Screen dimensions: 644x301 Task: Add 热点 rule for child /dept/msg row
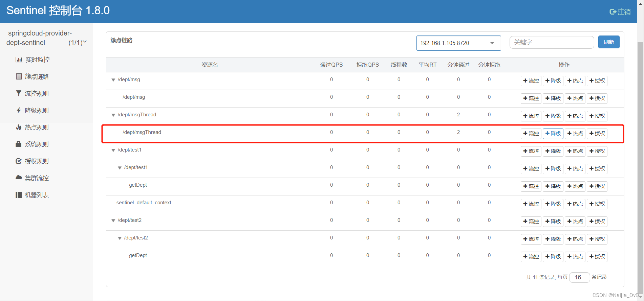575,98
